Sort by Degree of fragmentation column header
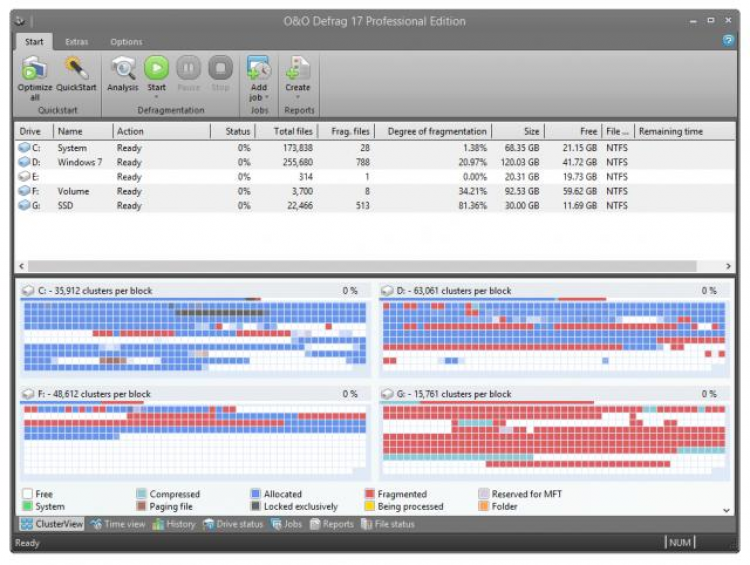The height and width of the screenshot is (565, 750). click(433, 131)
